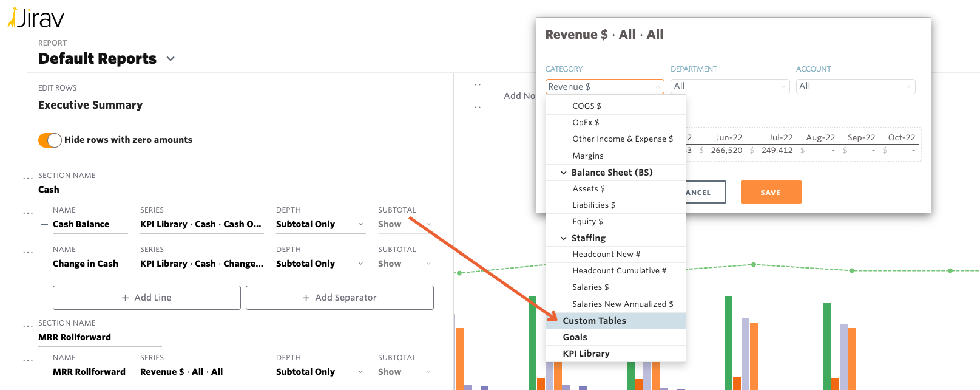The width and height of the screenshot is (980, 390).
Task: Open the drag handle menu for Cash section
Action: coord(28,179)
